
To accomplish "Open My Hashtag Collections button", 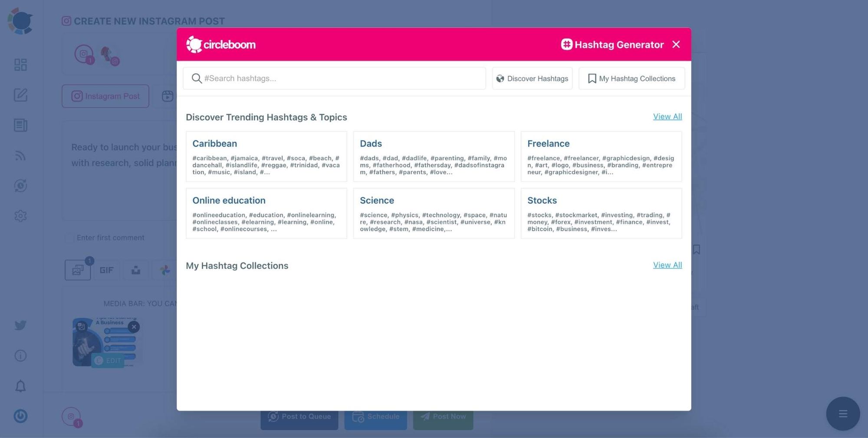I will pyautogui.click(x=631, y=78).
